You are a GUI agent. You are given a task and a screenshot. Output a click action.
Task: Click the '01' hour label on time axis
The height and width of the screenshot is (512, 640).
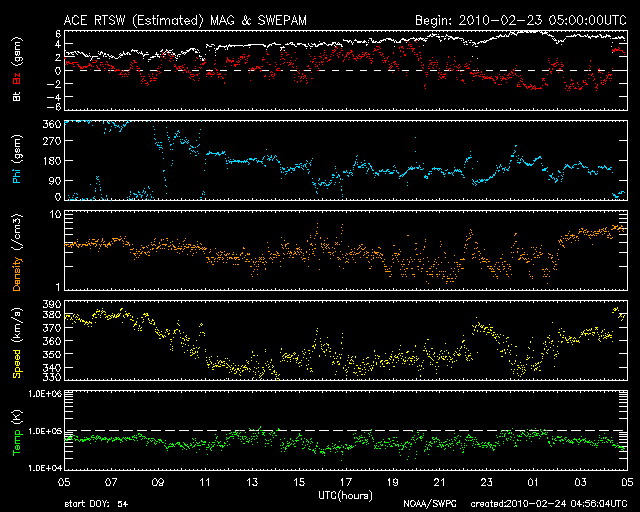533,483
